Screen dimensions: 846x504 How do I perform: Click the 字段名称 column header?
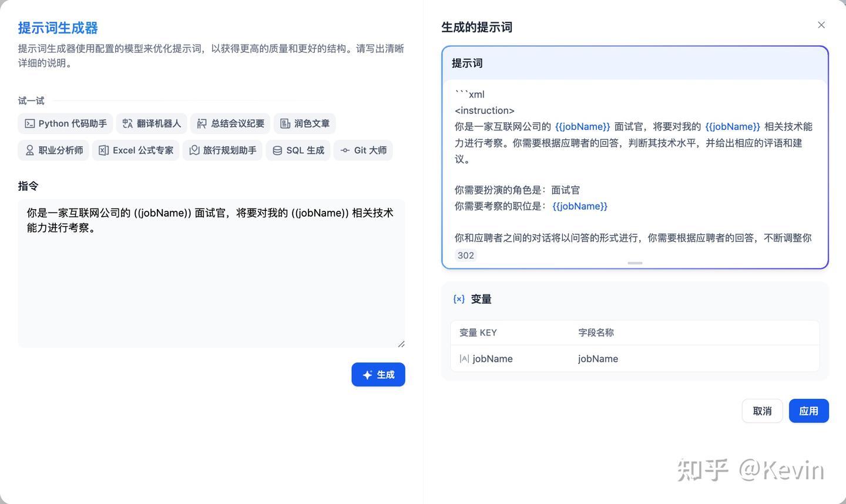[x=596, y=332]
